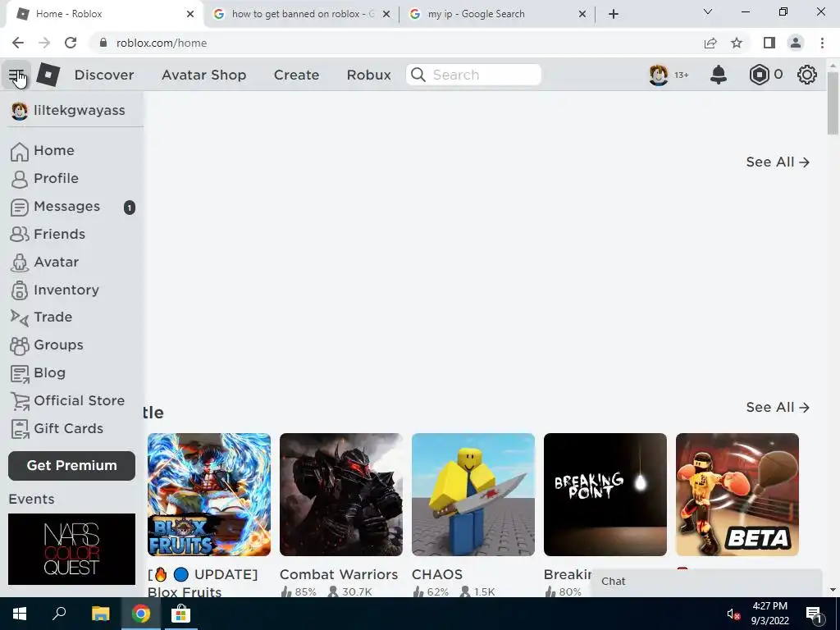Click Combat Warriors title text
This screenshot has height=630, width=840.
tap(339, 574)
